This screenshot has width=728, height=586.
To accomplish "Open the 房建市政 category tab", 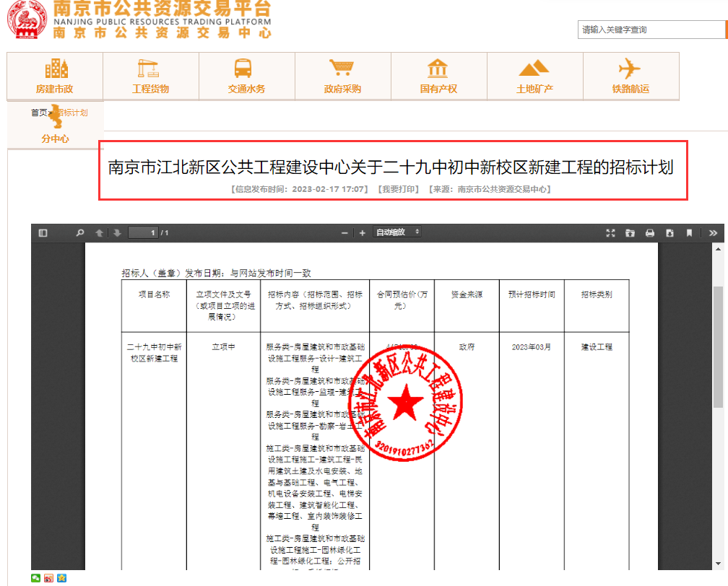I will point(55,76).
